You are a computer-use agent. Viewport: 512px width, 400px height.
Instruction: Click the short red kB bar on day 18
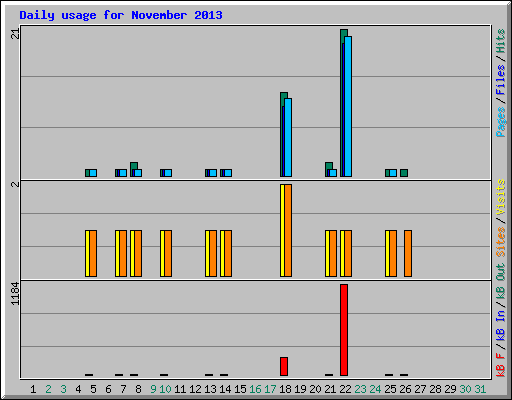[x=284, y=366]
